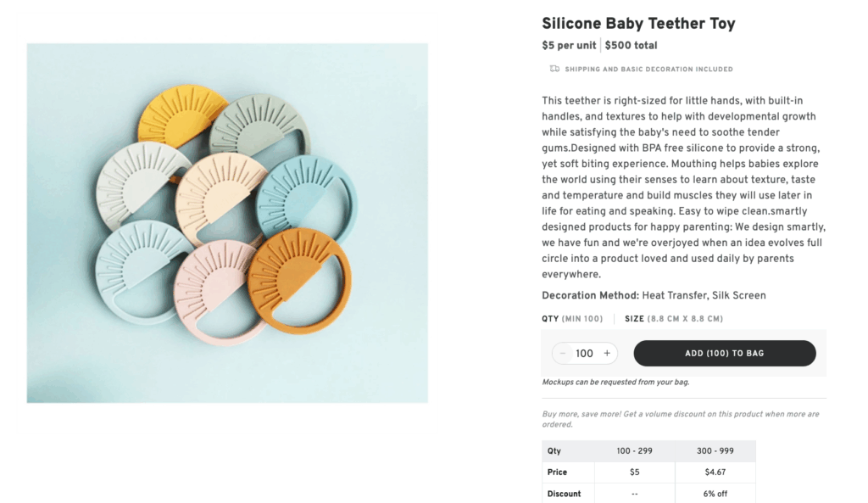Click the minus icon to decrease quantity
The width and height of the screenshot is (868, 503).
click(562, 353)
